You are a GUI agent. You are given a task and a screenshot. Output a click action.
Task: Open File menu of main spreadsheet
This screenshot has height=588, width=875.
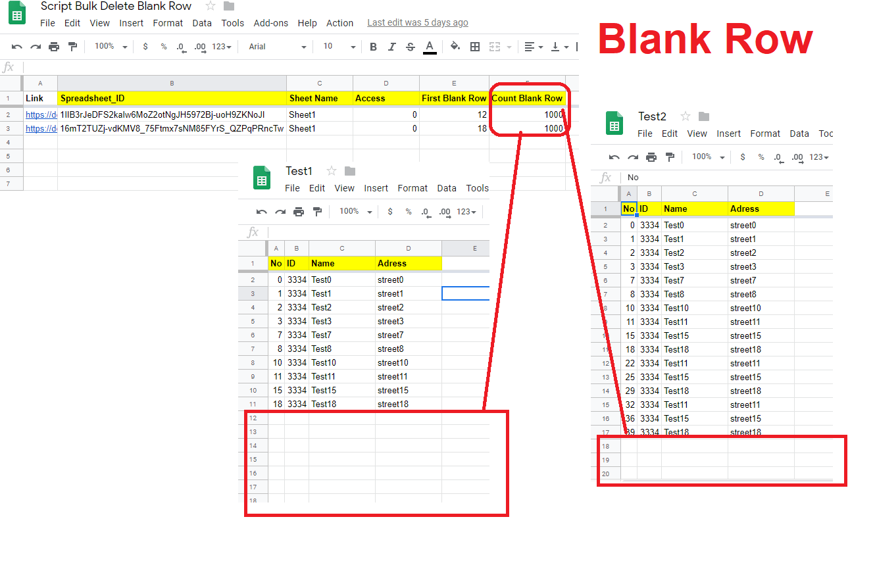click(47, 23)
